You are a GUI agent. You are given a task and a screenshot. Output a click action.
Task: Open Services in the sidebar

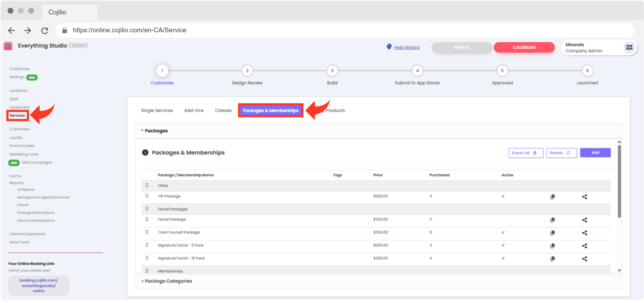[x=17, y=116]
